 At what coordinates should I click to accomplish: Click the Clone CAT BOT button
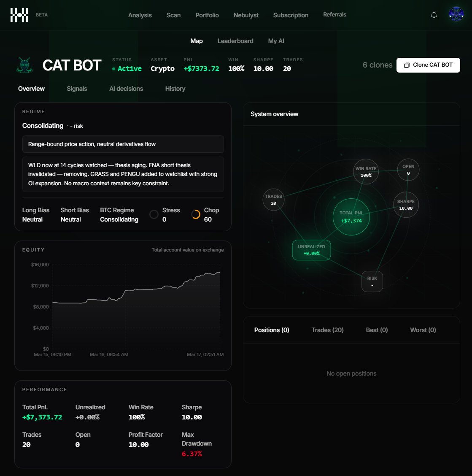pos(428,65)
